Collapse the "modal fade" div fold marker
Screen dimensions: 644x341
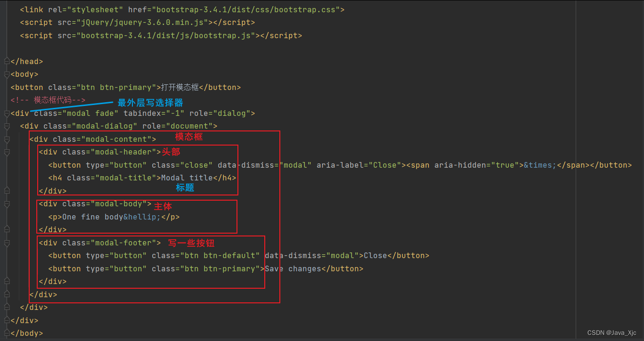click(7, 114)
